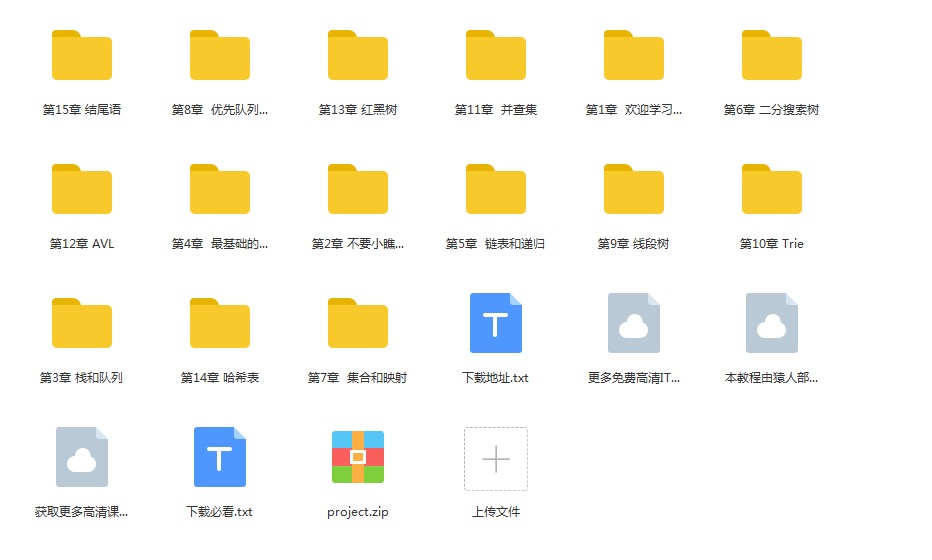Click the 上传文件 upload button
This screenshot has width=932, height=560.
click(496, 459)
